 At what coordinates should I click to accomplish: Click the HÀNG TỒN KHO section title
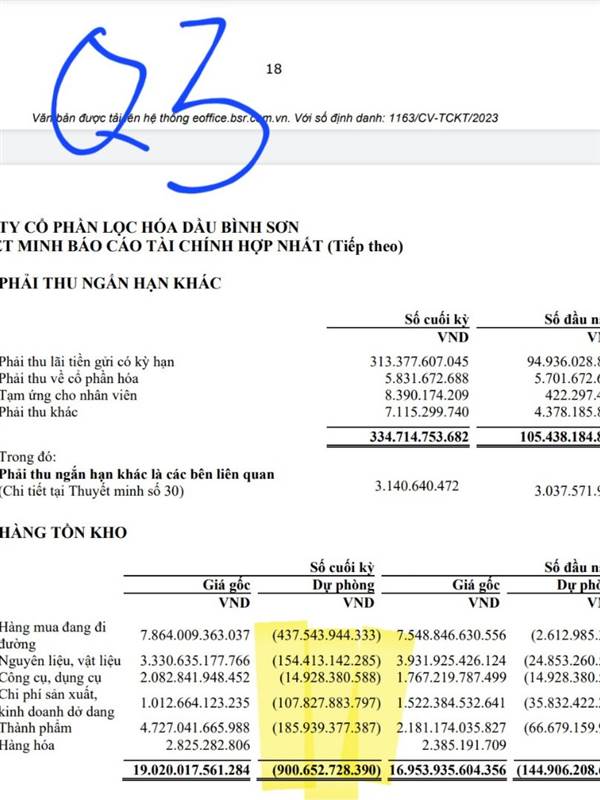coord(63,533)
